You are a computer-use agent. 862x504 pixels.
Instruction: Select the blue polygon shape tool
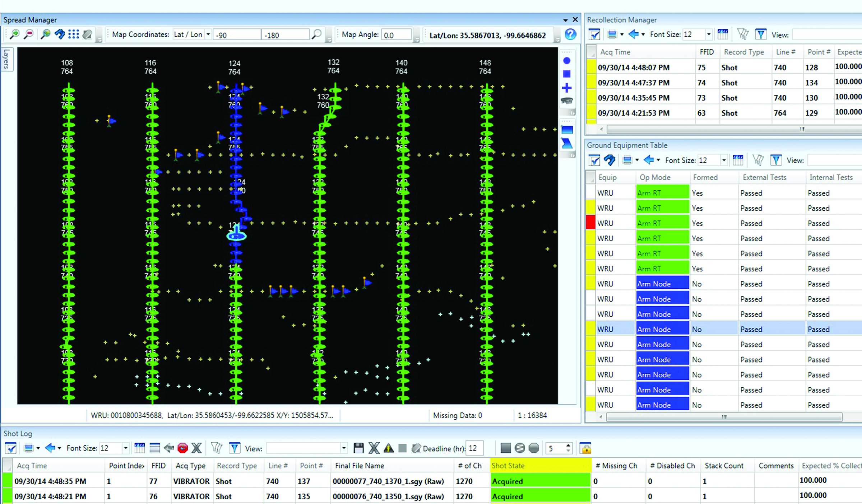coord(567,143)
